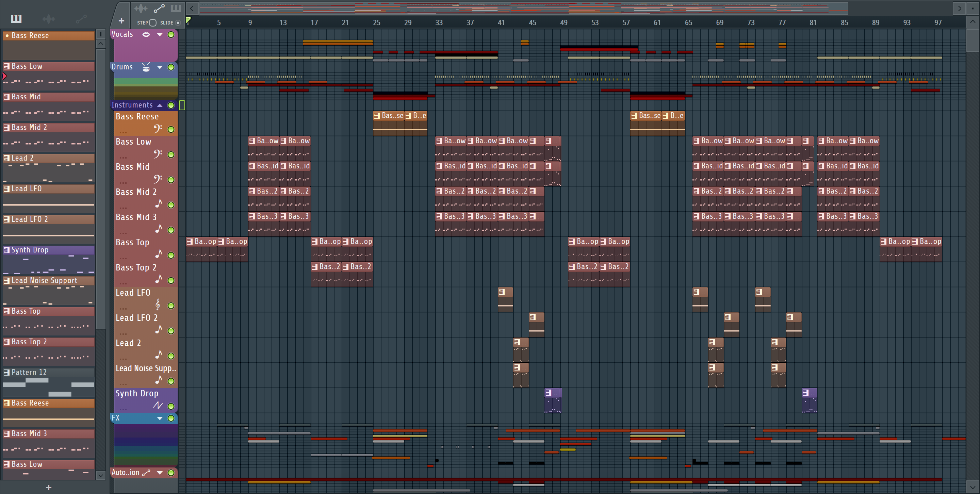Click the drum icon on Drums group
980x494 pixels.
click(146, 67)
